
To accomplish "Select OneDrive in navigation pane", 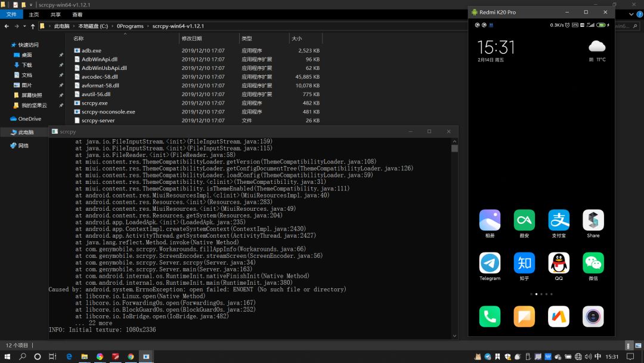I will [30, 119].
